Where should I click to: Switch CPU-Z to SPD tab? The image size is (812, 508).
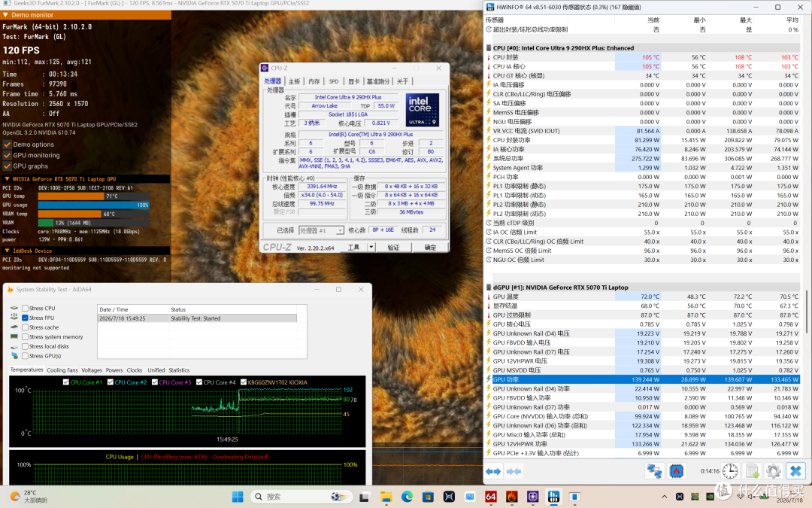click(334, 81)
